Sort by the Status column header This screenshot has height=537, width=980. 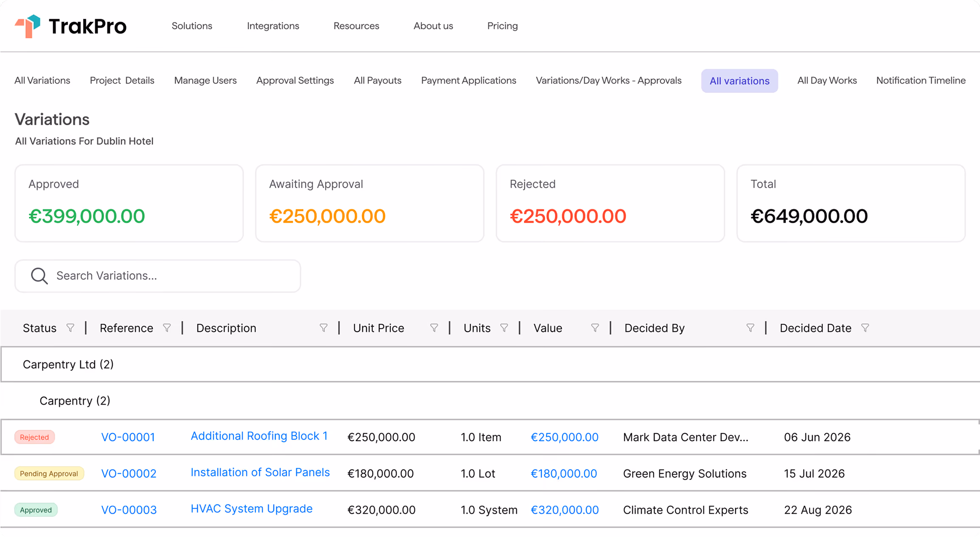pyautogui.click(x=39, y=328)
